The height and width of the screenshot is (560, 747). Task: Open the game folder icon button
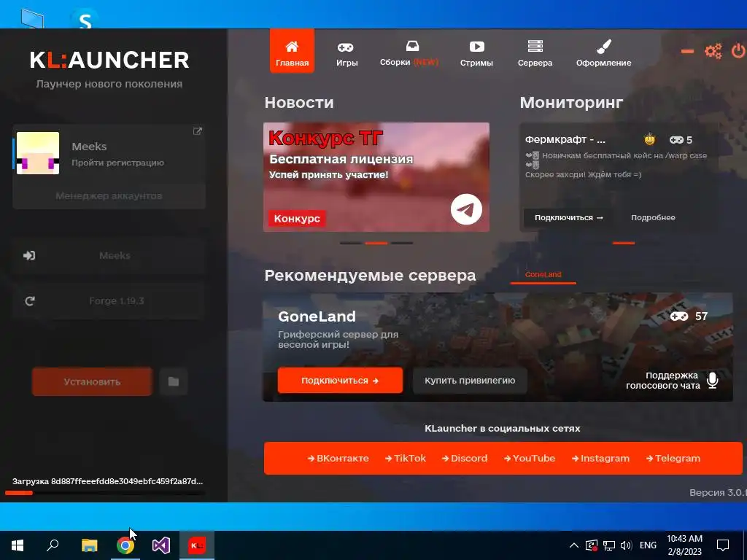174,381
